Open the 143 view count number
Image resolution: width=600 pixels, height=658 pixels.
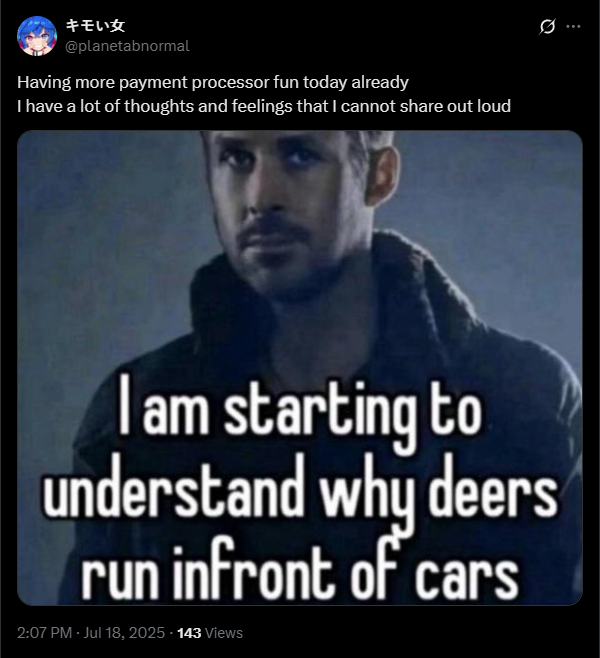click(189, 633)
